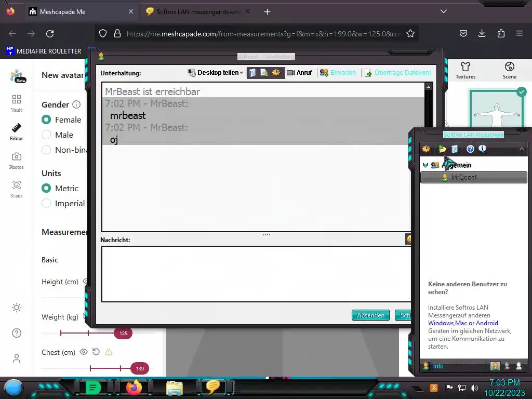532x399 pixels.
Task: Start a video call with Anruf
Action: pyautogui.click(x=299, y=73)
